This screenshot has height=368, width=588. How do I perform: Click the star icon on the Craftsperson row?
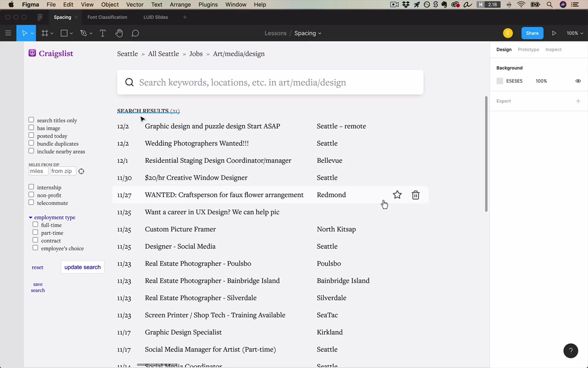point(397,195)
